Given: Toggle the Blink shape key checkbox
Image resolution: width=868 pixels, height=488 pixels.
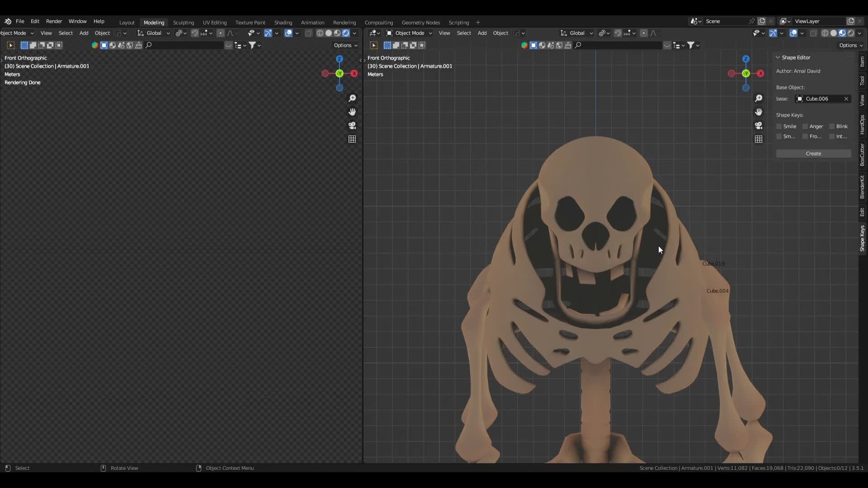Looking at the screenshot, I should tap(832, 127).
